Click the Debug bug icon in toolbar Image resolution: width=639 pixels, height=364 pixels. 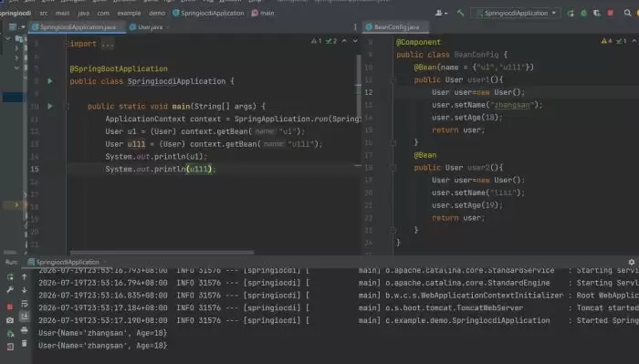(x=583, y=13)
